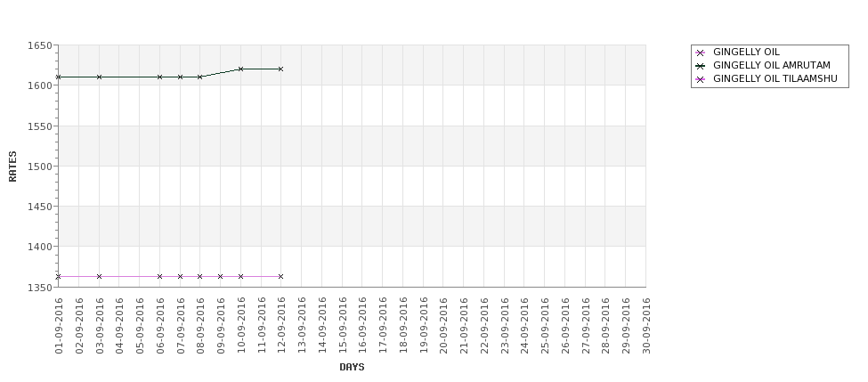The height and width of the screenshot is (382, 868).
Task: Click the GINGELLY OIL legend marker icon
Action: coord(701,53)
